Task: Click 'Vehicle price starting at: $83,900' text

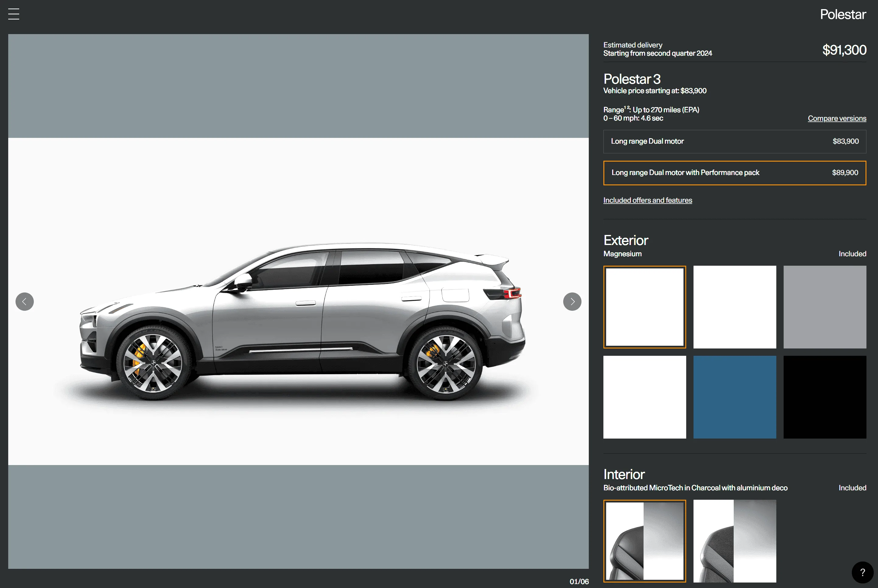Action: coord(655,91)
